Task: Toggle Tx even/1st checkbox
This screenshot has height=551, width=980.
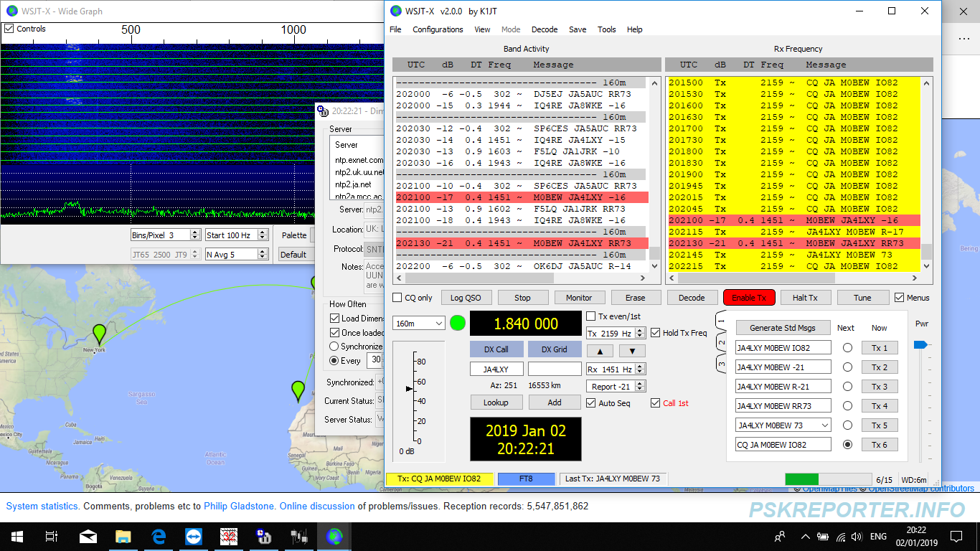Action: (x=591, y=316)
